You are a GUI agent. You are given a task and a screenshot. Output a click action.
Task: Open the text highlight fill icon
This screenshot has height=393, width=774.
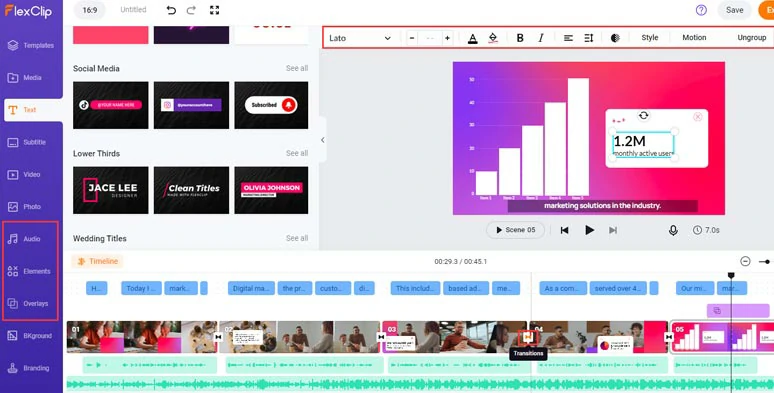pos(493,38)
